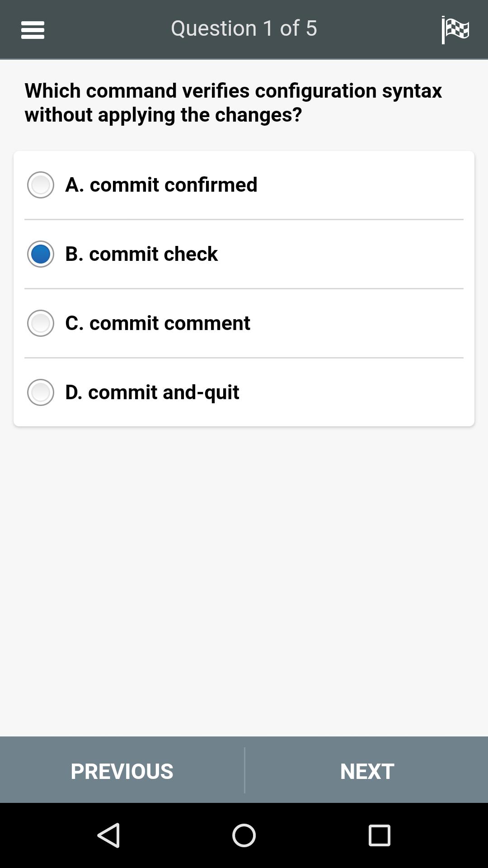488x868 pixels.
Task: Tap the separator line under option A
Action: [x=244, y=220]
